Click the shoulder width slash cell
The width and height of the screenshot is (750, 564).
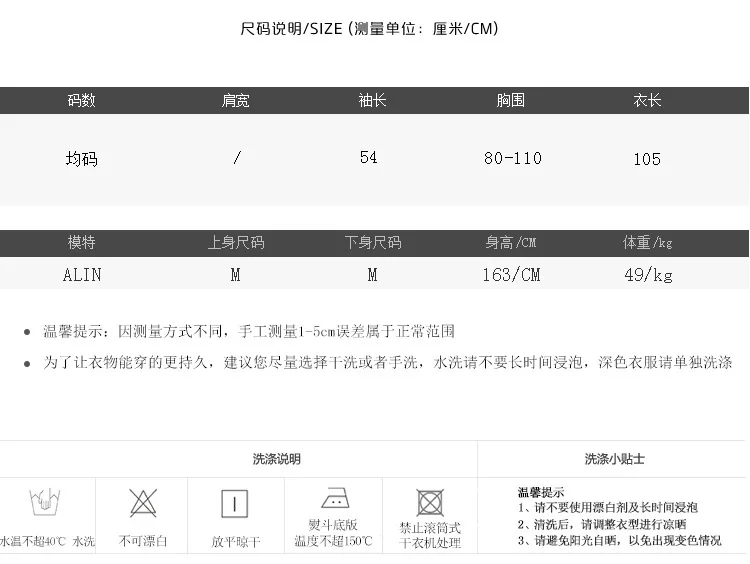[237, 157]
